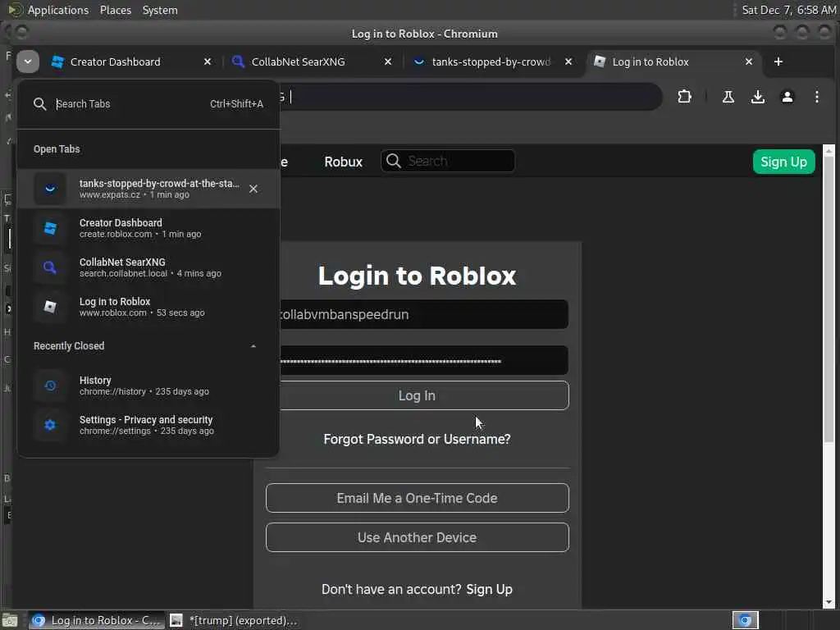
Task: Show the Downloads icon panel
Action: point(757,97)
